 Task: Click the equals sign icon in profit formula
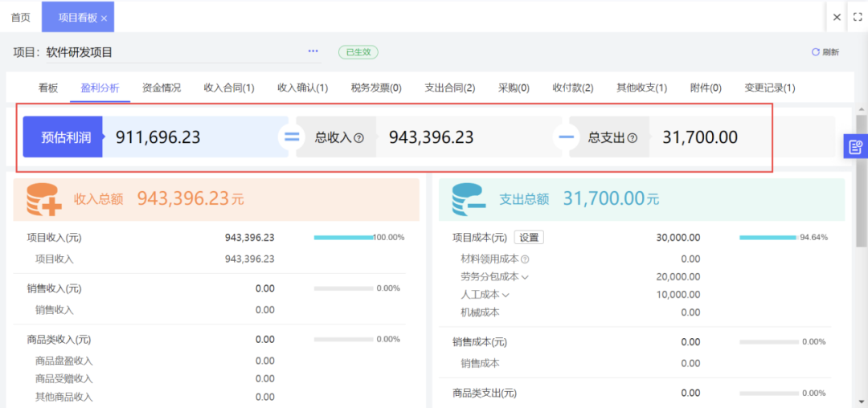(x=291, y=137)
